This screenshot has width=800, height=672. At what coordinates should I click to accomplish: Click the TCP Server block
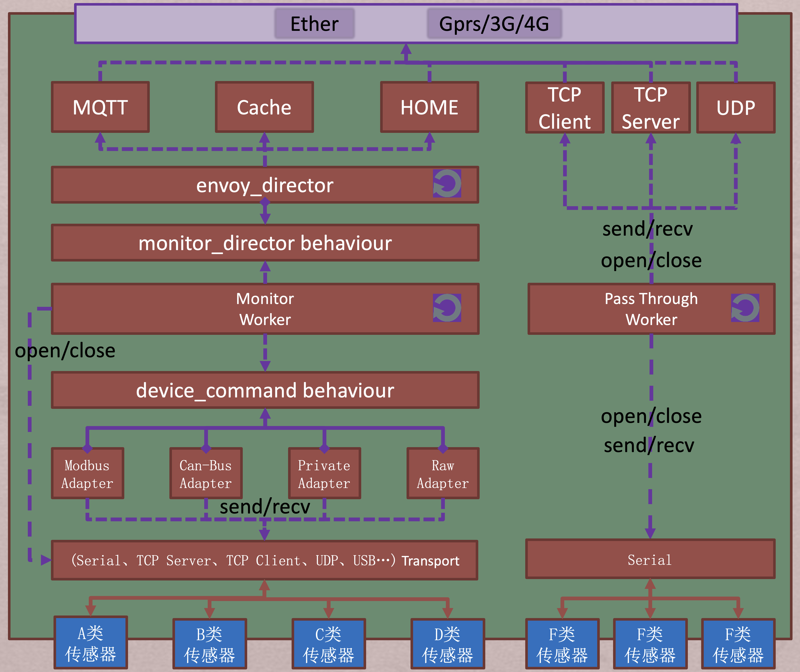(651, 108)
